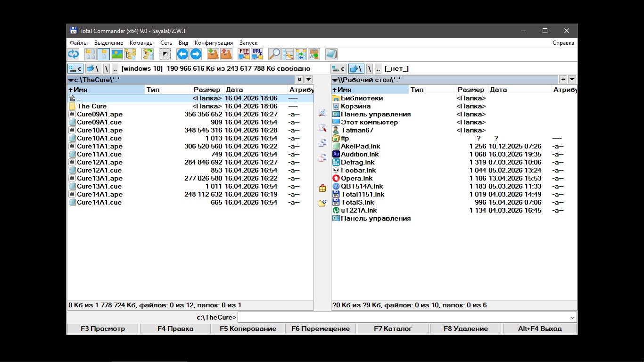The image size is (644, 362).
Task: Click the blue Back arrow icon
Action: pos(182,54)
